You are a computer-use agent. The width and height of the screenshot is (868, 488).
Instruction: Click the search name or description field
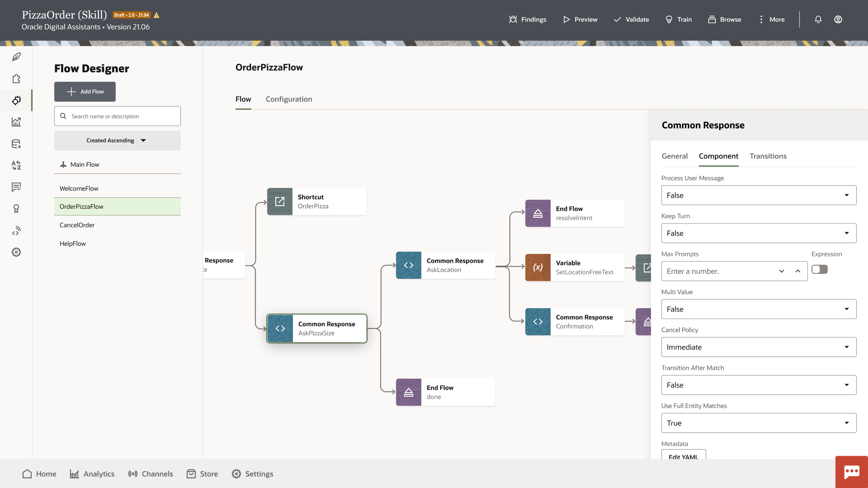117,116
